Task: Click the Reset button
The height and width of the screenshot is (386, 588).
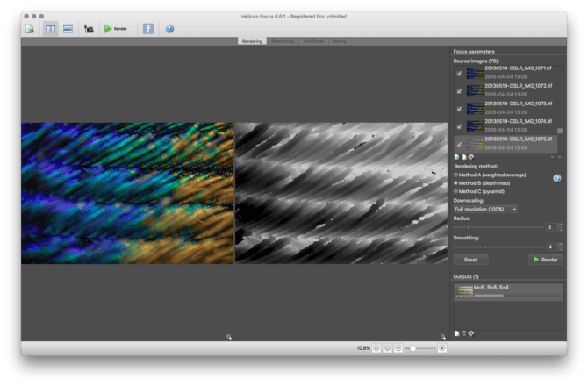Action: (x=470, y=260)
